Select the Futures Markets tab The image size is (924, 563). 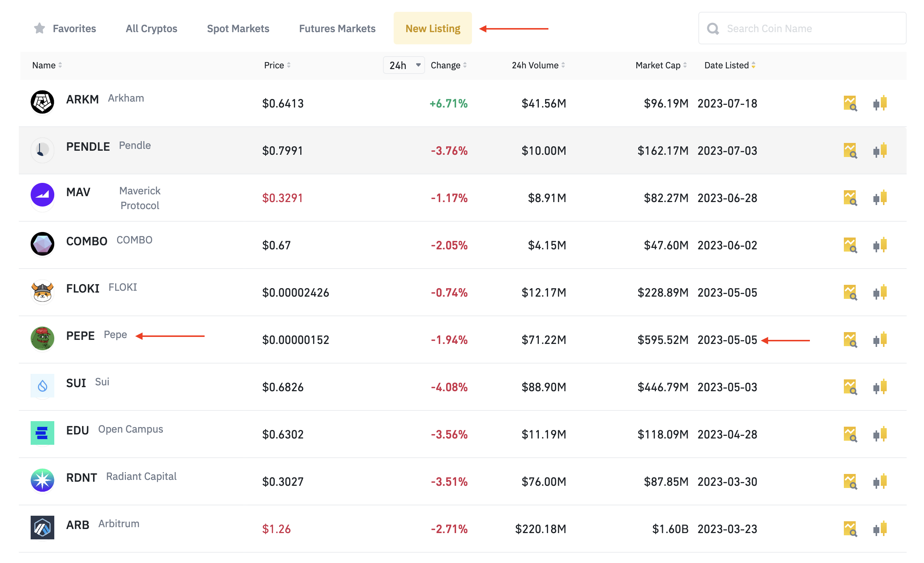point(336,28)
